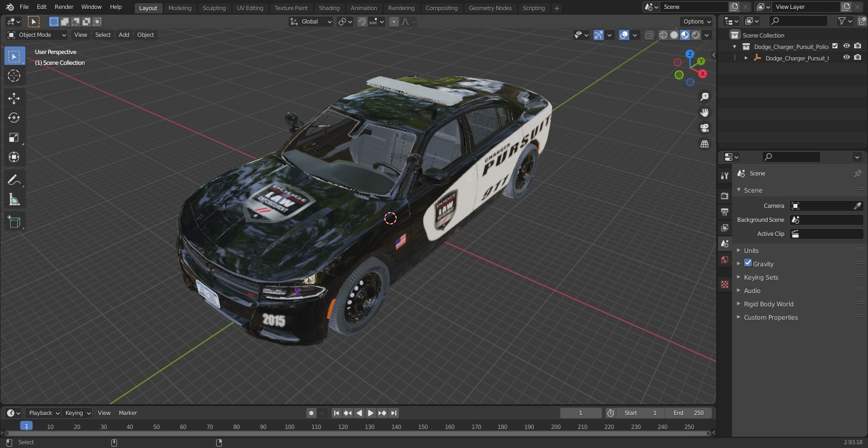Screen dimensions: 868x448
Task: Open the View Layer properties tab
Action: click(724, 227)
